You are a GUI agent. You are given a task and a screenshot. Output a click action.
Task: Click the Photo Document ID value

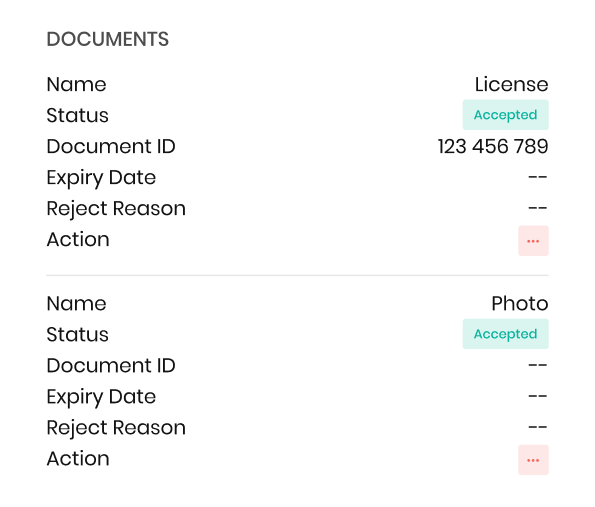click(538, 365)
